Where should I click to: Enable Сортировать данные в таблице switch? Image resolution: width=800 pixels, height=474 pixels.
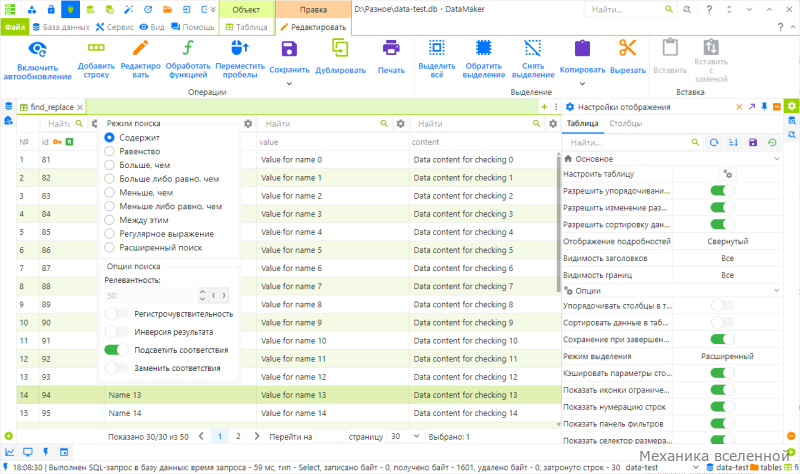(x=722, y=322)
